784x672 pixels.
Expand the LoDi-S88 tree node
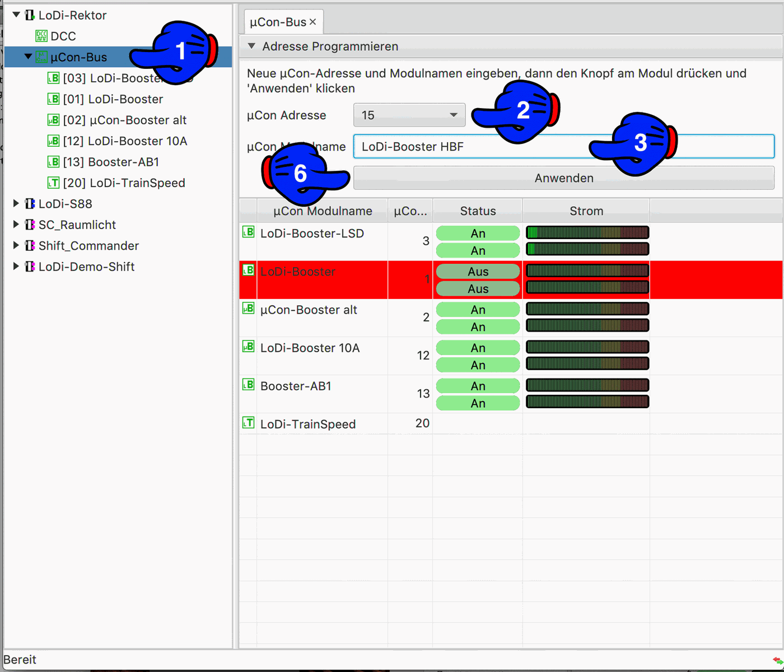point(16,204)
